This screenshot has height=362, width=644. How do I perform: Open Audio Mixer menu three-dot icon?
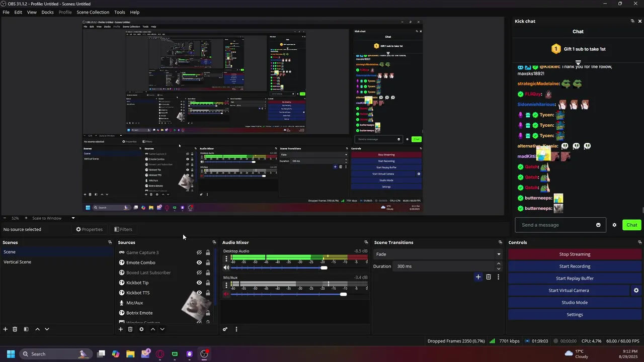(236, 329)
